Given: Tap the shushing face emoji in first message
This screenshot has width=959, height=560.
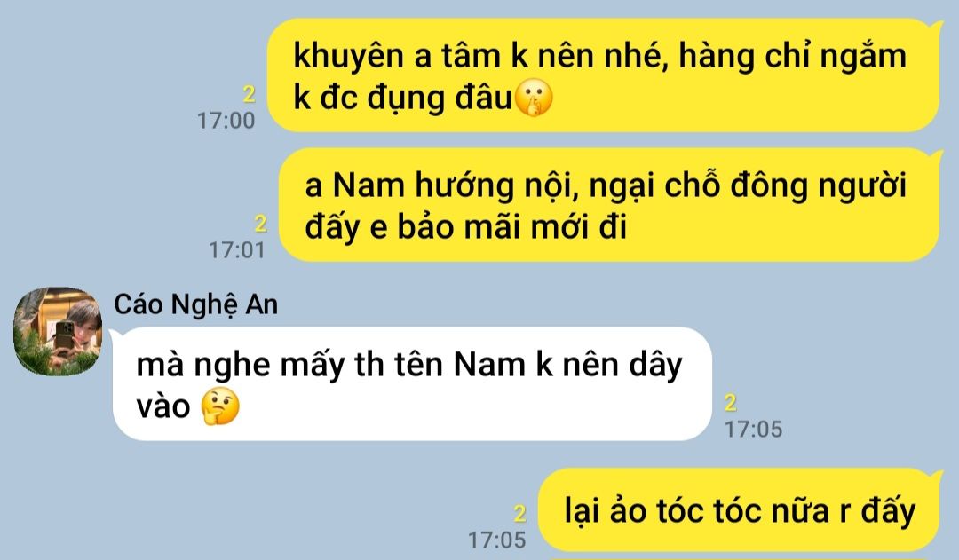Looking at the screenshot, I should (534, 98).
